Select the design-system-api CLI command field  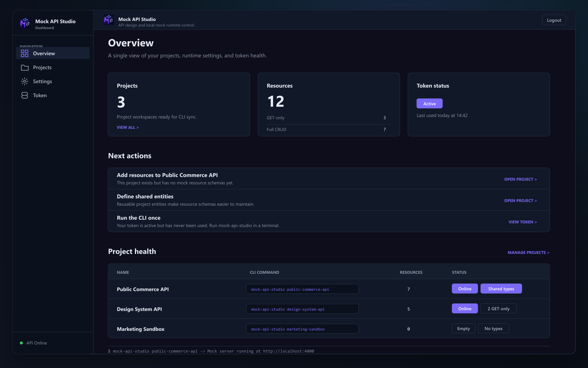coord(302,309)
